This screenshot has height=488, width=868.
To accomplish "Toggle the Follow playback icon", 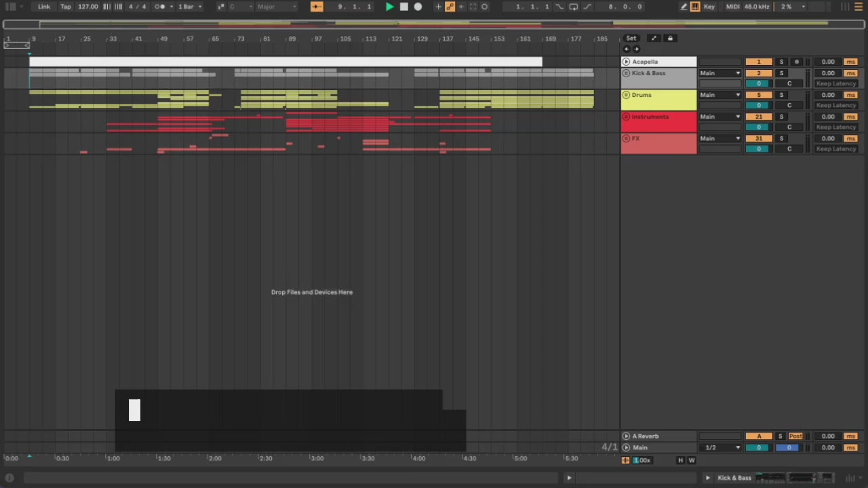I will [317, 7].
